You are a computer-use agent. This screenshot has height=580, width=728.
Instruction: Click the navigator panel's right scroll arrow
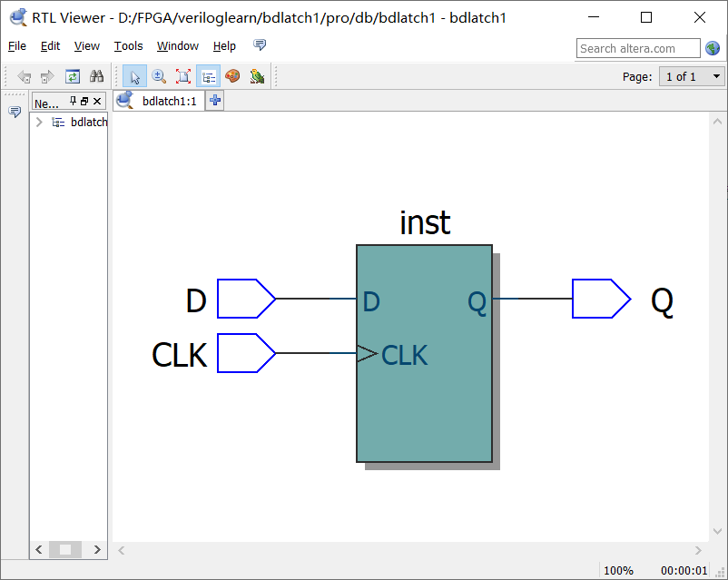(97, 550)
